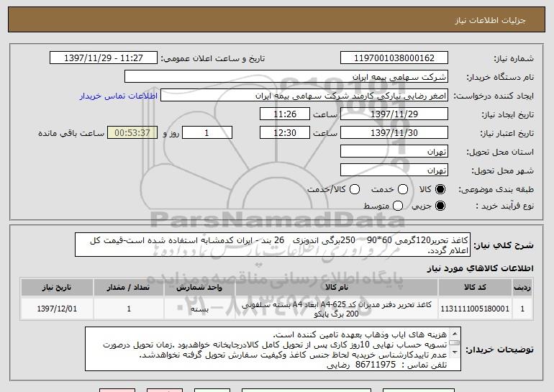Click the تعداد / مقدار column header

128,288
